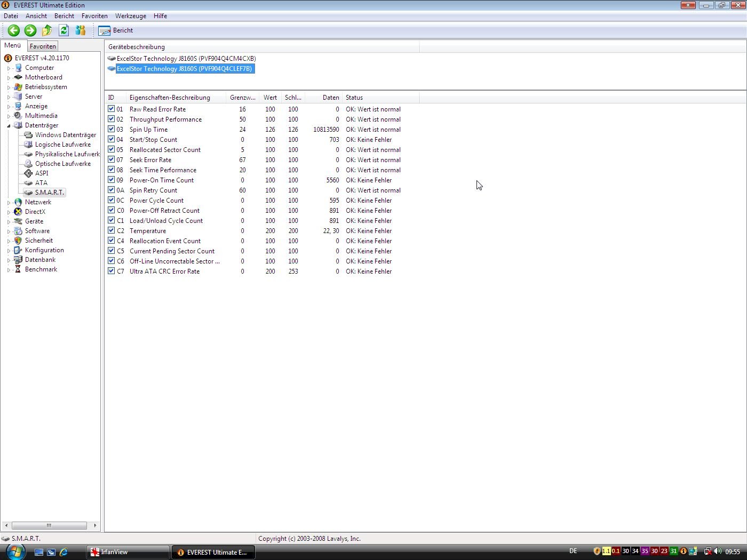Sort by Eigenschaften-Beschreibung column header
747x560 pixels.
click(x=170, y=98)
